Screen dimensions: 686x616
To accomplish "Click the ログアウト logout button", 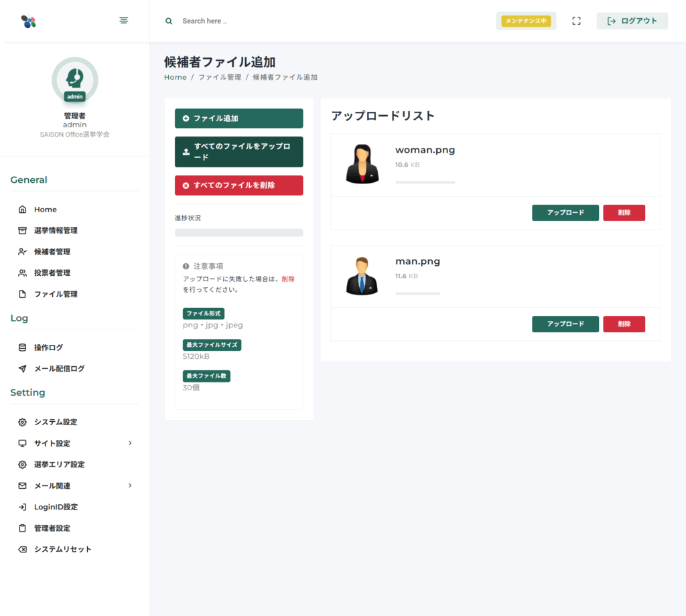I will 632,21.
